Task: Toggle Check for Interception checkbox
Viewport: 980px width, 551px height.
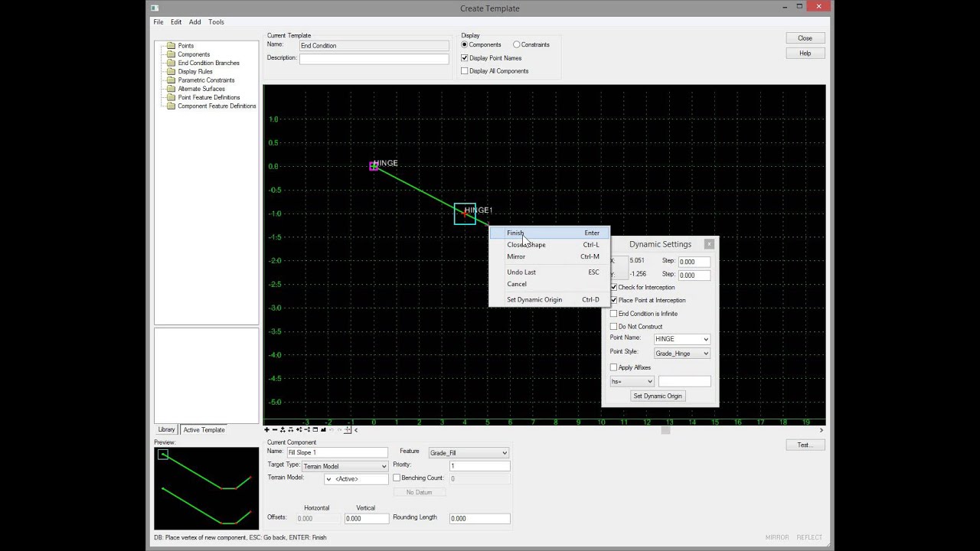Action: click(x=613, y=287)
